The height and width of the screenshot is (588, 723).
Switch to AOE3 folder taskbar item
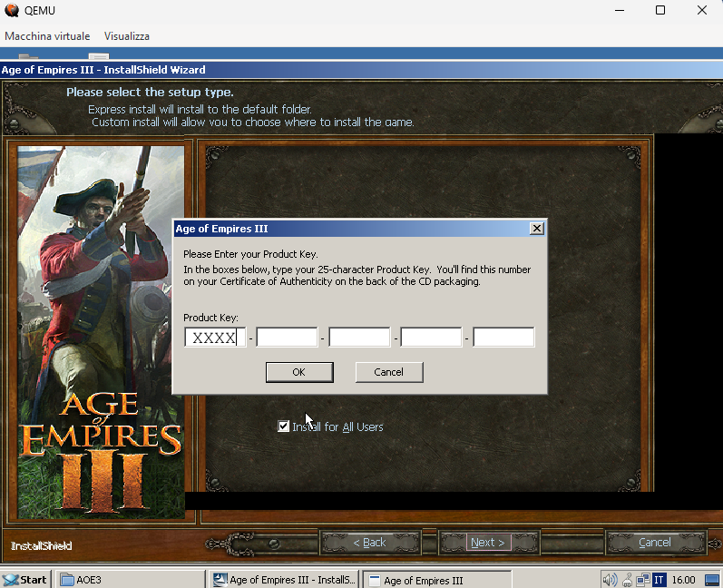(131, 580)
